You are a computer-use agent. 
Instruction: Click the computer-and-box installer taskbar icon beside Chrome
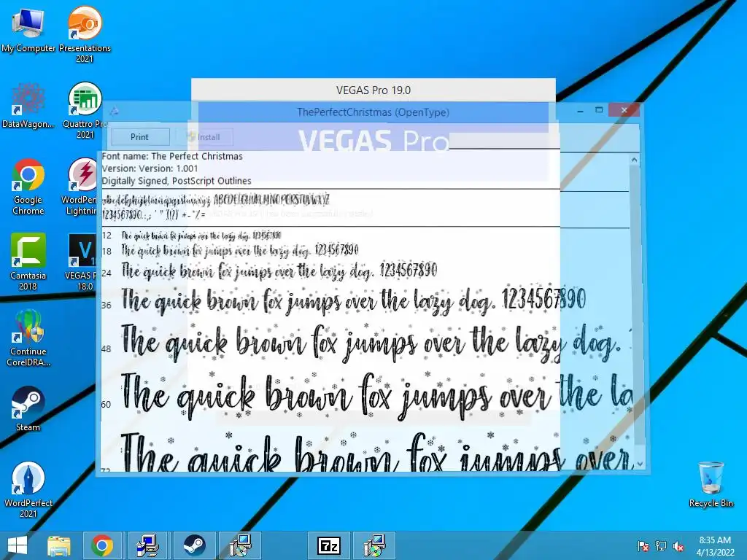(147, 545)
